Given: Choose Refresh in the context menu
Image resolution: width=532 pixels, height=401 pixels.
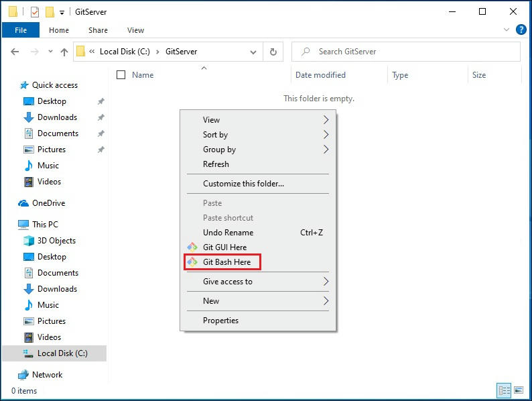Looking at the screenshot, I should point(258,164).
